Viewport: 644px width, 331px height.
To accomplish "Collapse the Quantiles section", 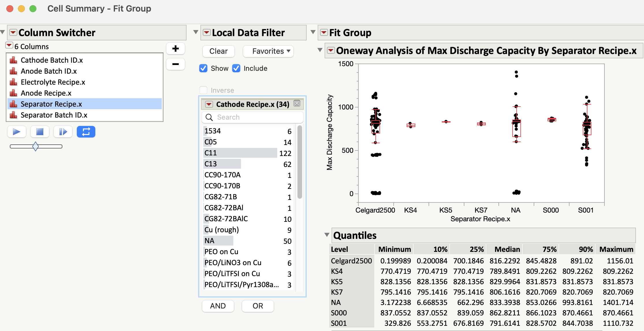I will pyautogui.click(x=327, y=235).
